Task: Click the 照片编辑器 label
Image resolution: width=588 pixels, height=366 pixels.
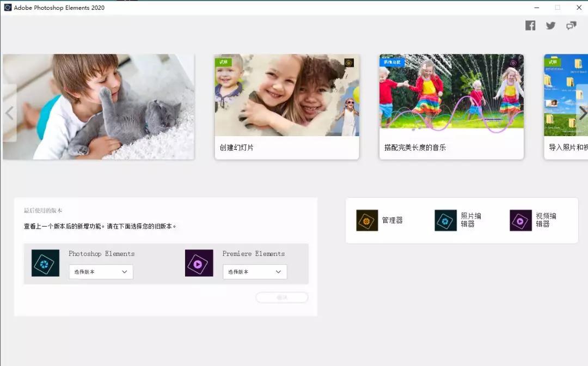Action: pyautogui.click(x=471, y=220)
